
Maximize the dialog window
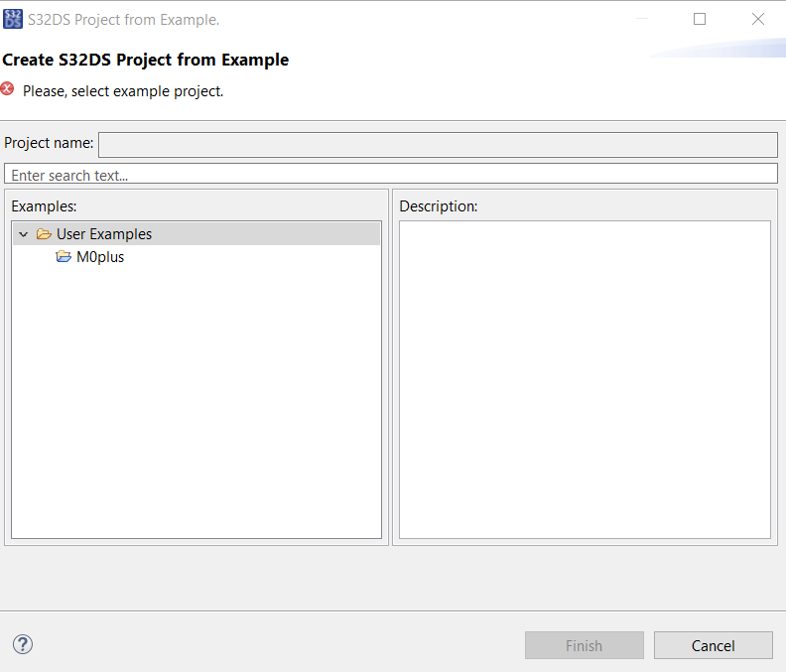[x=700, y=19]
